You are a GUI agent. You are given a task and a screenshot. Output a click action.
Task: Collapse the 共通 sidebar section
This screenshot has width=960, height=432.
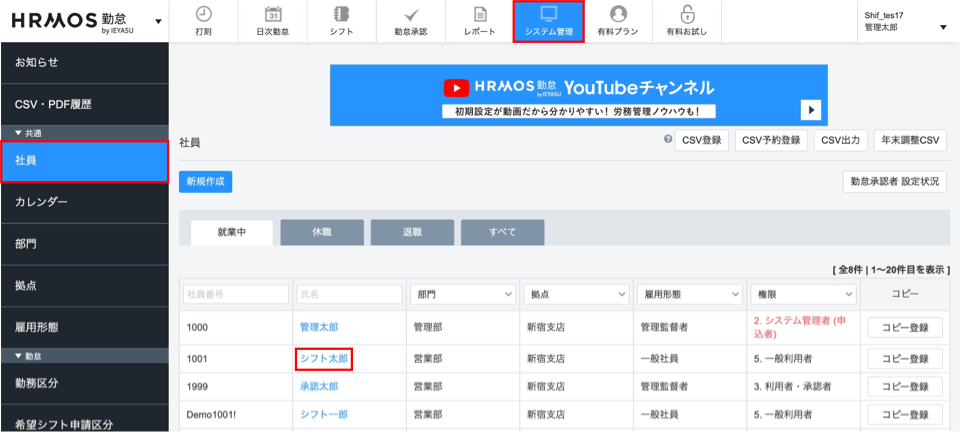pos(18,133)
